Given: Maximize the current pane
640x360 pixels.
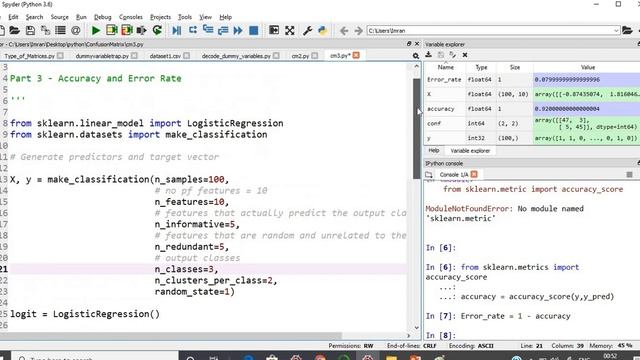Looking at the screenshot, I should 274,30.
